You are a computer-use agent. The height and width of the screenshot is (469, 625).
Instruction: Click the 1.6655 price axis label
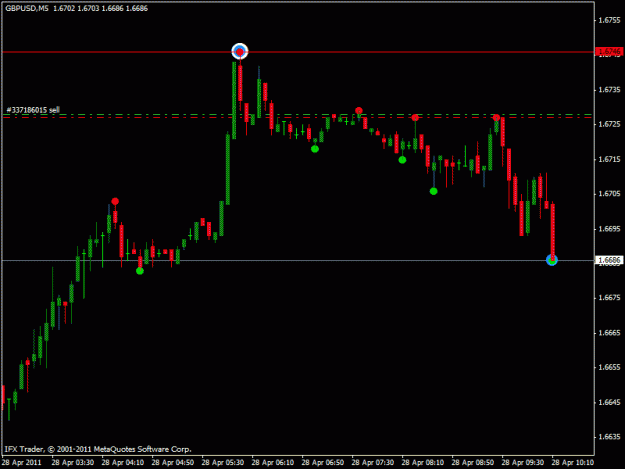tap(609, 367)
